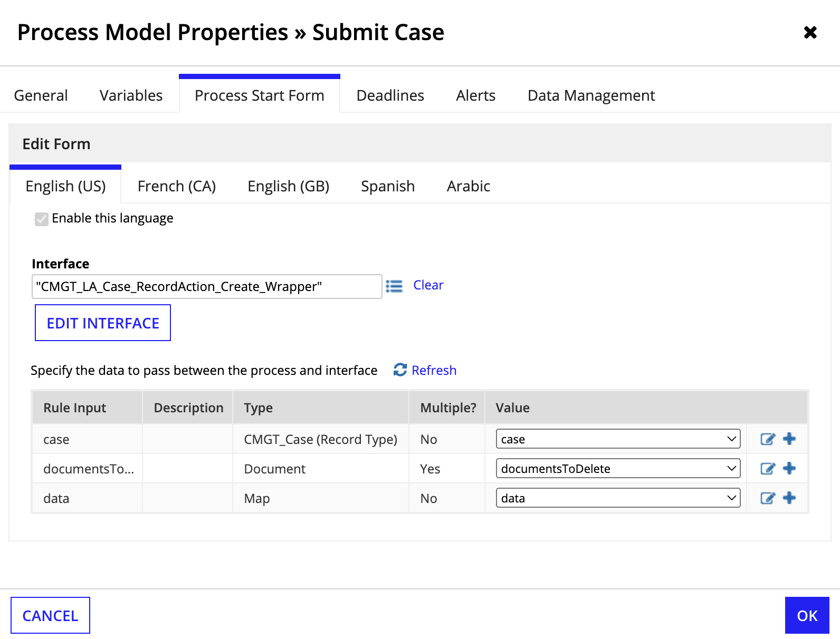Open expression editor for case row
Image resolution: width=840 pixels, height=639 pixels.
pyautogui.click(x=768, y=439)
